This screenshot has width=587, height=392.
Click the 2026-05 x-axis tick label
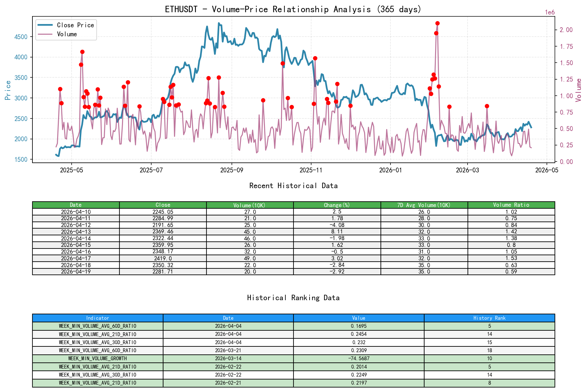coord(547,170)
